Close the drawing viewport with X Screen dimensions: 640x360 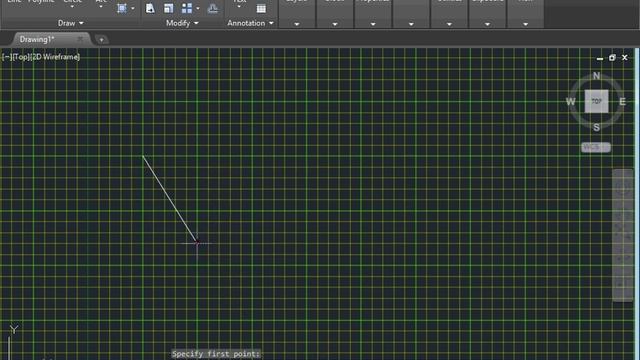624,58
